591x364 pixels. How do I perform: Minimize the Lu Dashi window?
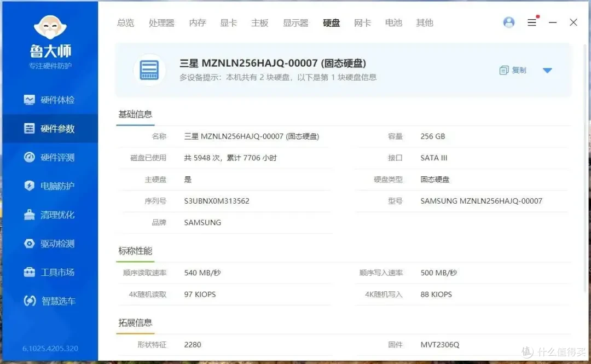pyautogui.click(x=553, y=22)
